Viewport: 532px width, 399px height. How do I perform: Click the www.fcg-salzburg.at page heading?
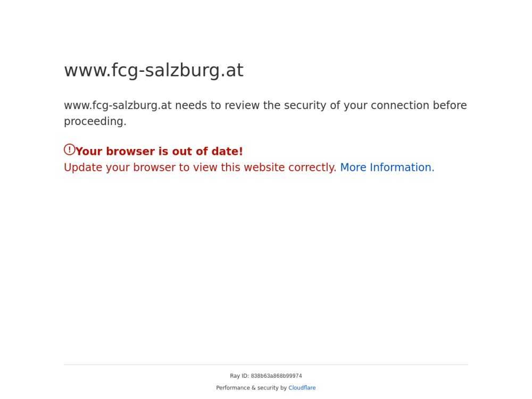(x=153, y=70)
